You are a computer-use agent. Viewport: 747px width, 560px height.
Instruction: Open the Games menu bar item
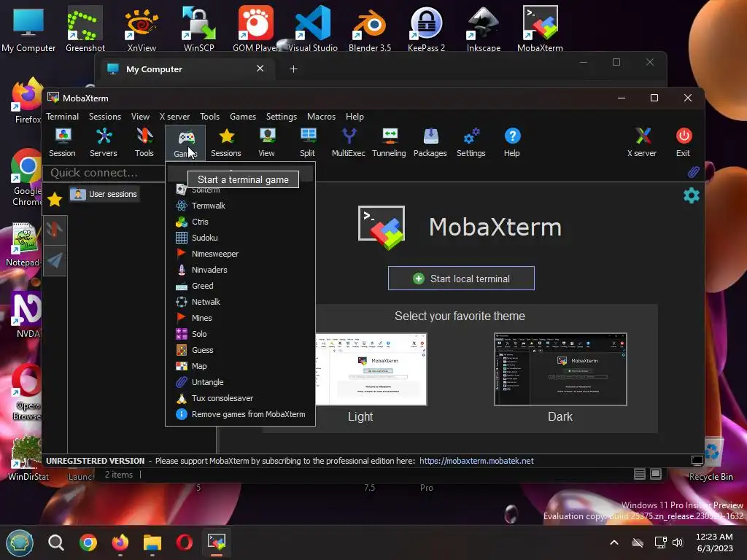[x=243, y=116]
